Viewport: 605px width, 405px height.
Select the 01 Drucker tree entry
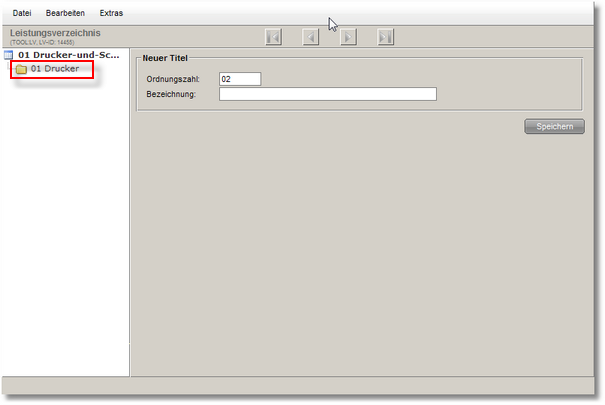(x=55, y=69)
